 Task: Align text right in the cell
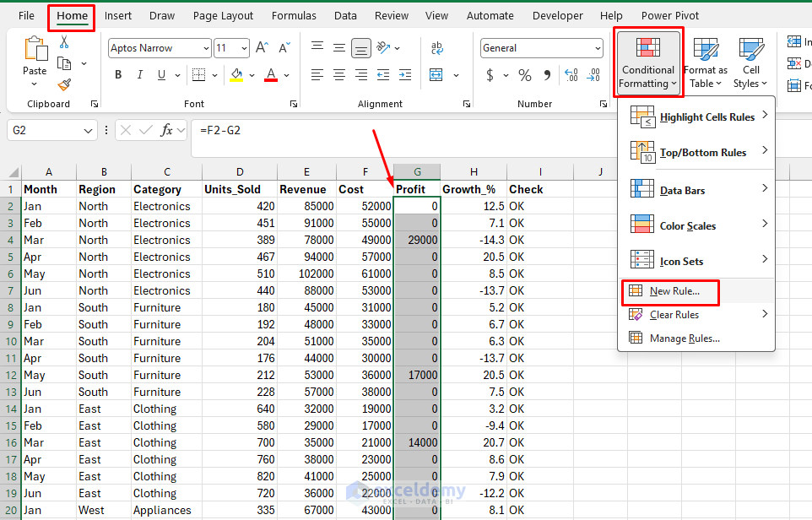pos(361,75)
